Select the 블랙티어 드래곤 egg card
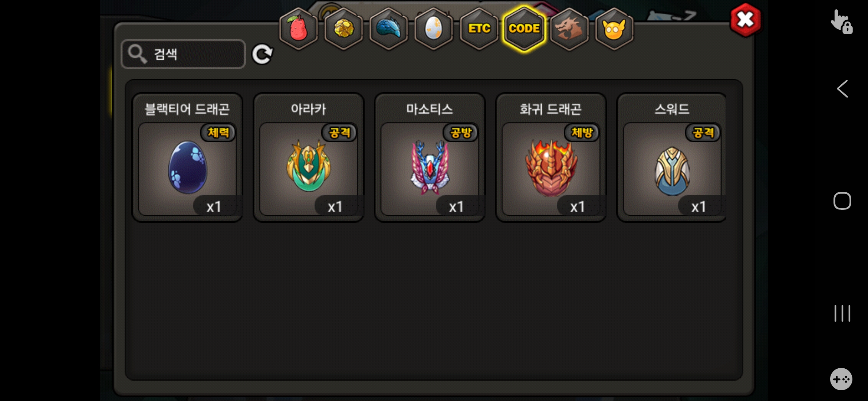The height and width of the screenshot is (401, 868). coord(188,157)
